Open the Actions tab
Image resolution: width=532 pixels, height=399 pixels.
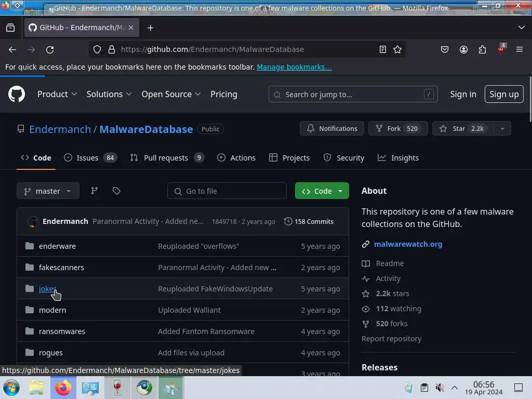coord(236,158)
